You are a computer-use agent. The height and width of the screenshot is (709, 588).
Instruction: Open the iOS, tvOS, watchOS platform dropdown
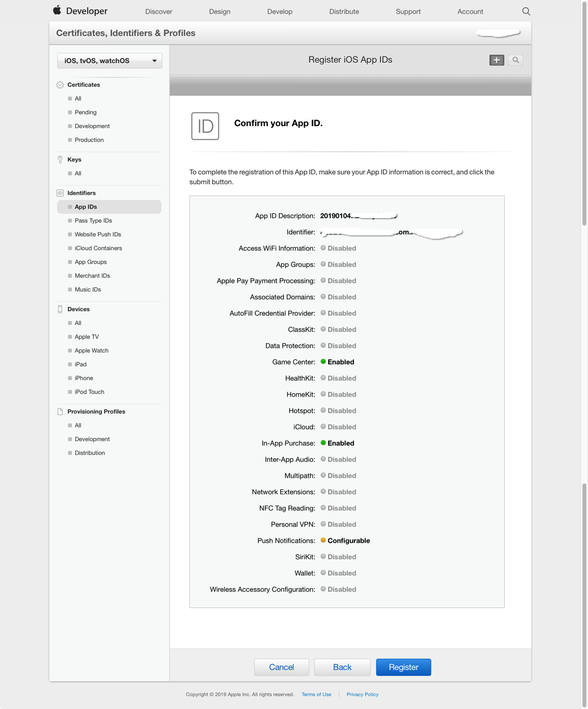(110, 61)
